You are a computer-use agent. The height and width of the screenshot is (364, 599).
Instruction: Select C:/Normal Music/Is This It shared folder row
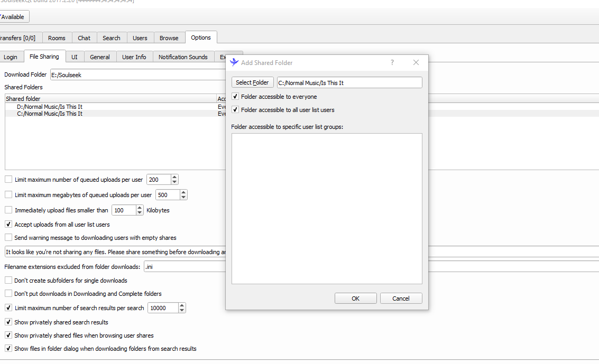(111, 114)
